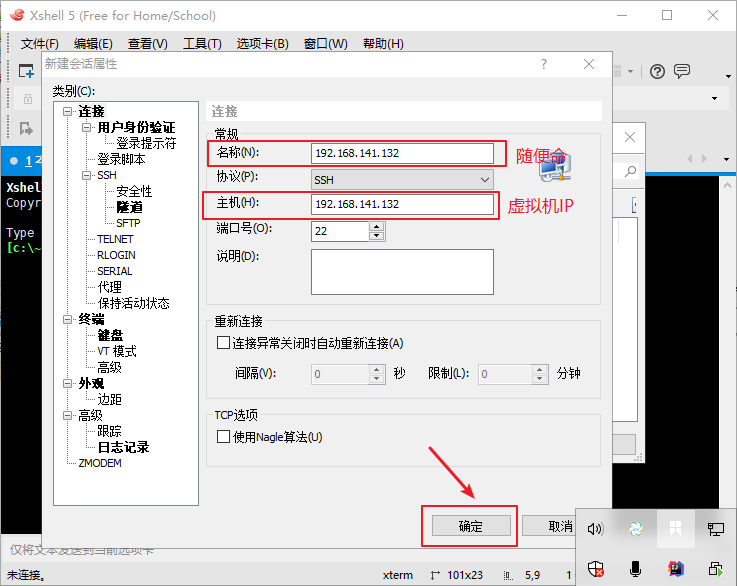Click the security shield tray icon

coord(596,569)
